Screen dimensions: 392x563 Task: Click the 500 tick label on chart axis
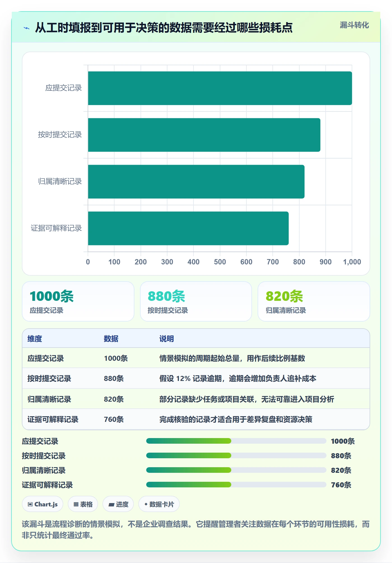(x=220, y=262)
